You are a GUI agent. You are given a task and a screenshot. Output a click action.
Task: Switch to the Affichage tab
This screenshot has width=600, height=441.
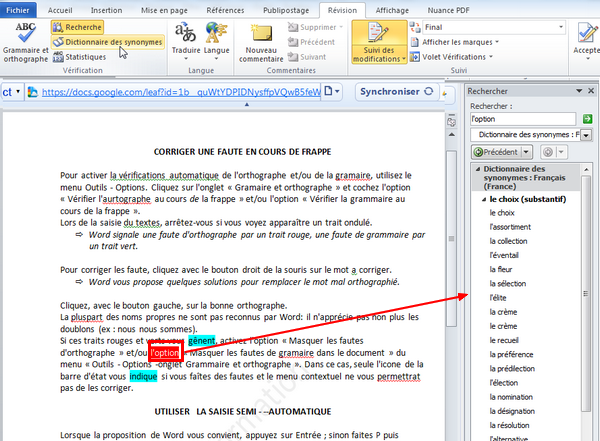click(x=392, y=10)
